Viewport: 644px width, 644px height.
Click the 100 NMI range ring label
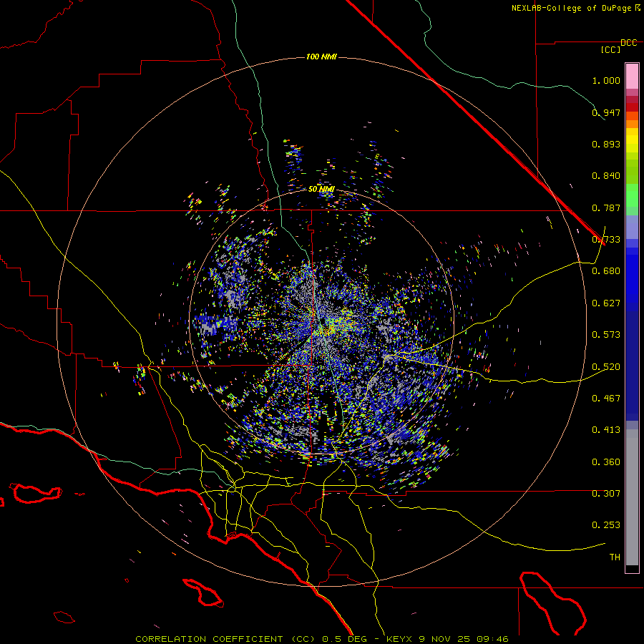coord(321,57)
